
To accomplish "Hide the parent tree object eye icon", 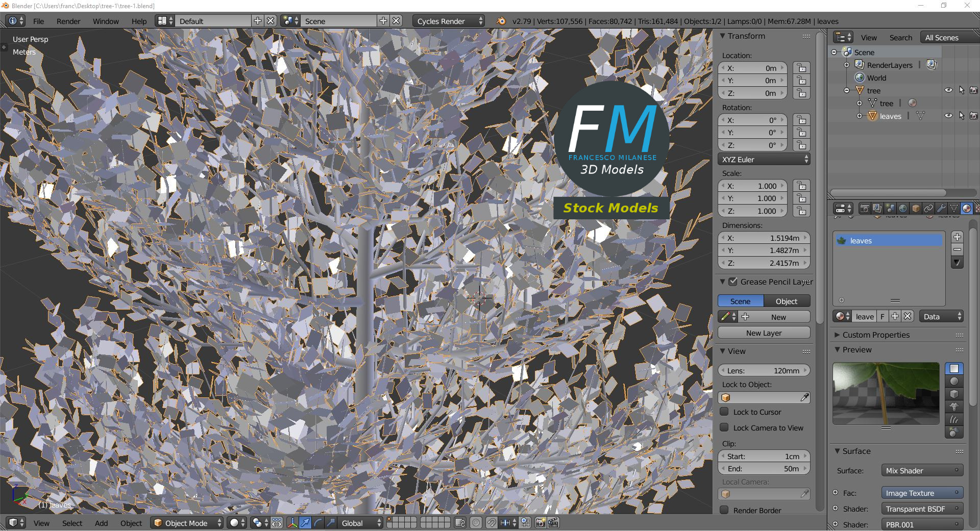I will (948, 90).
